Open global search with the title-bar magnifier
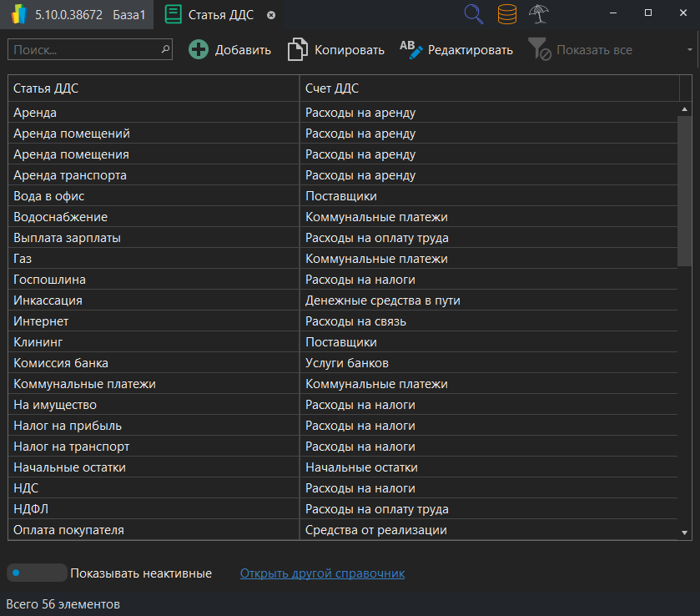This screenshot has width=700, height=616. tap(473, 13)
